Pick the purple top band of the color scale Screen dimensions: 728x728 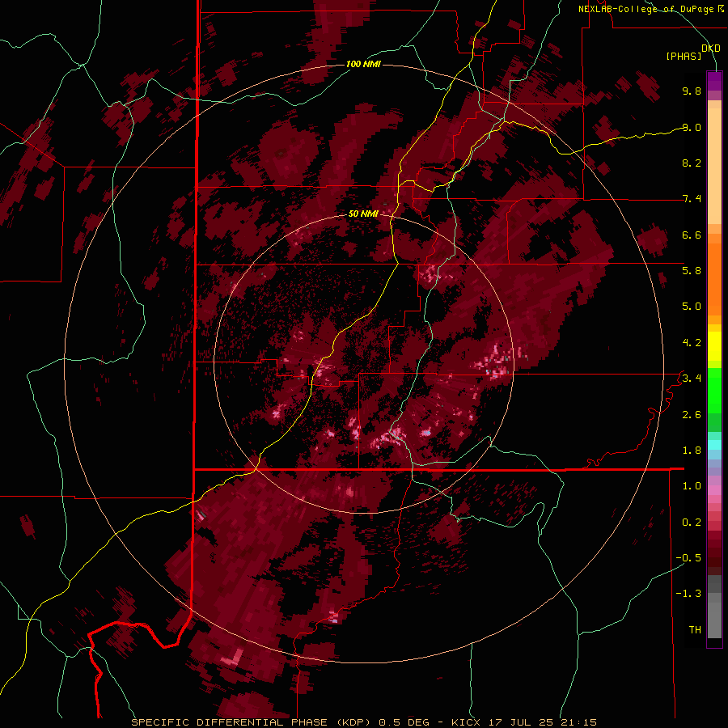pos(714,81)
